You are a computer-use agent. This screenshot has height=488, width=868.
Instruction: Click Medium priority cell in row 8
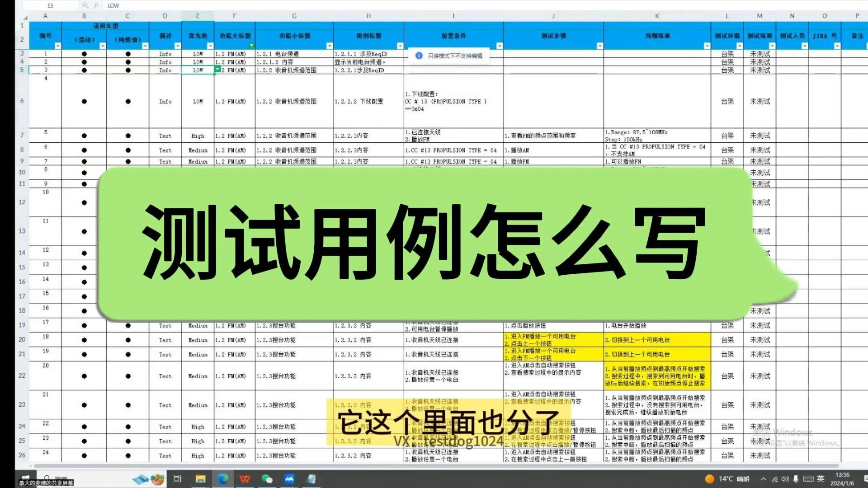tap(198, 150)
